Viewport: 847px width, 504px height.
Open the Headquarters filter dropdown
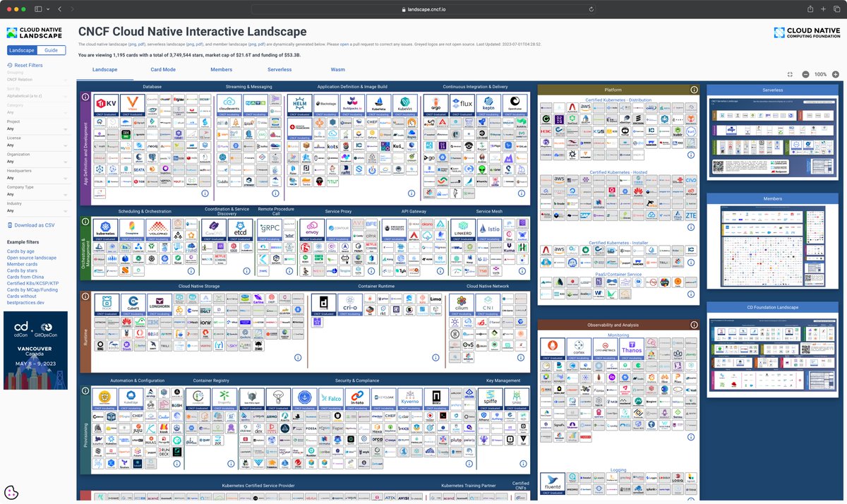click(37, 179)
